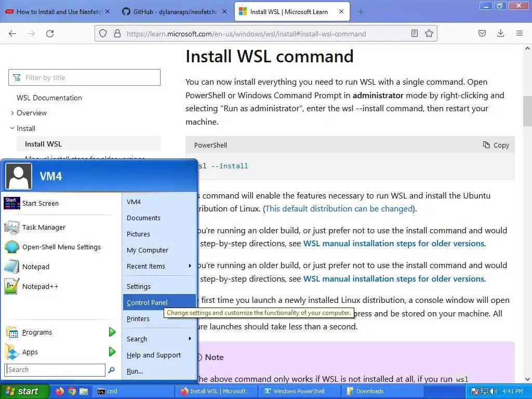Go forward using the browser forward arrow

(31, 34)
